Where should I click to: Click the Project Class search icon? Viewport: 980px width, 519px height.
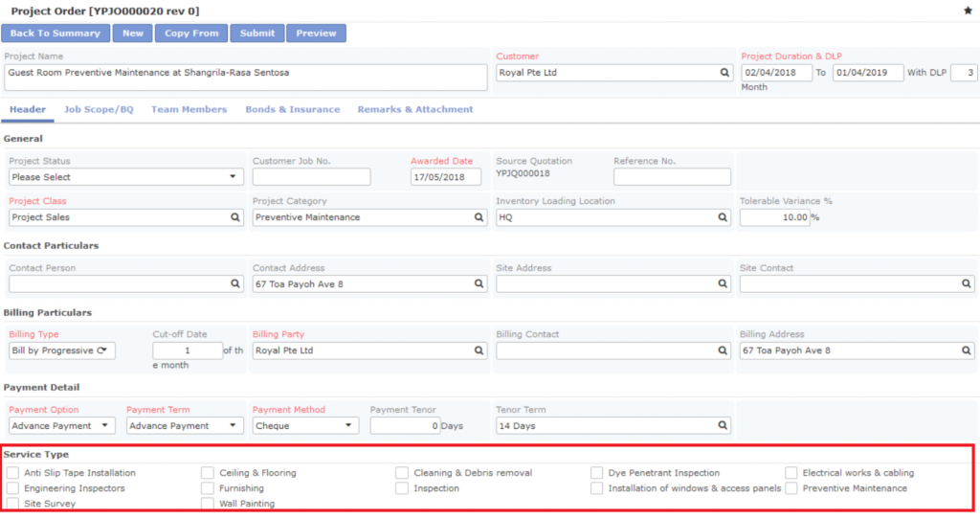[x=235, y=217]
